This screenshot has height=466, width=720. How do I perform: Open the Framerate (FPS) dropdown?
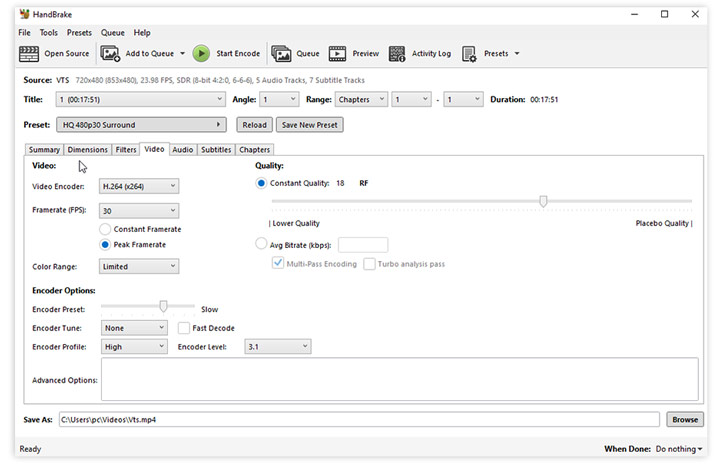pyautogui.click(x=139, y=211)
